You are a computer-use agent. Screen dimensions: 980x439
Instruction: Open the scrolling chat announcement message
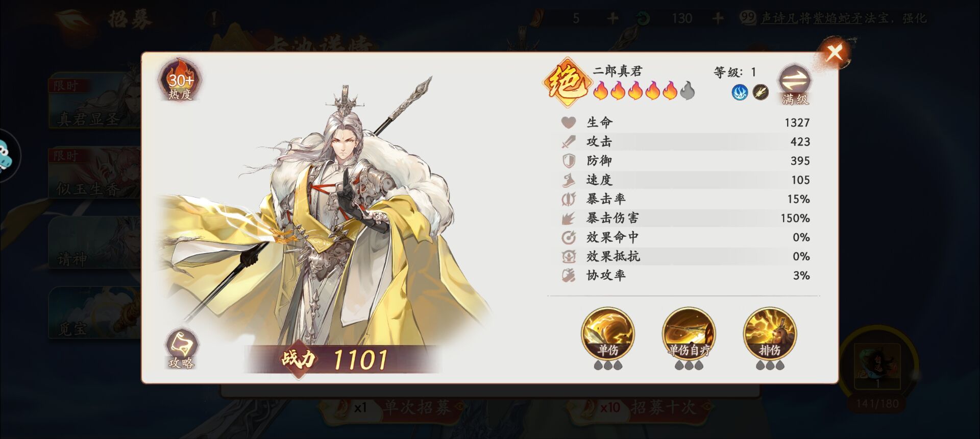(843, 18)
